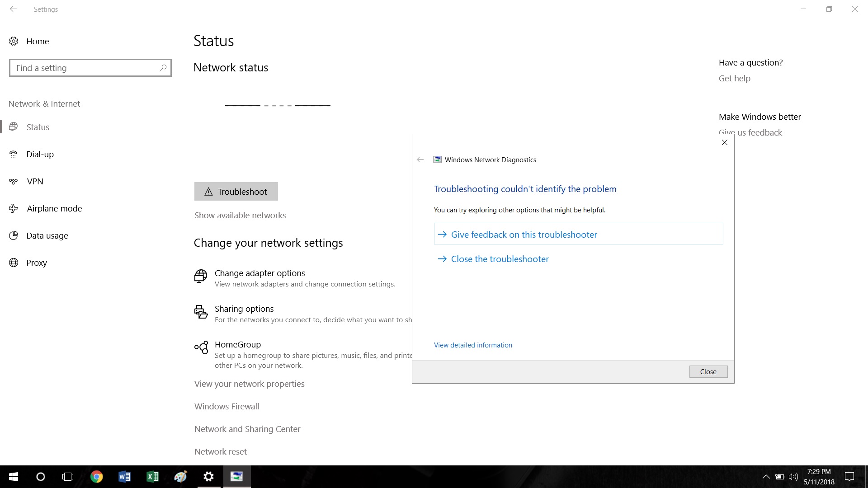
Task: Click the Airplane mode icon
Action: [x=14, y=208]
